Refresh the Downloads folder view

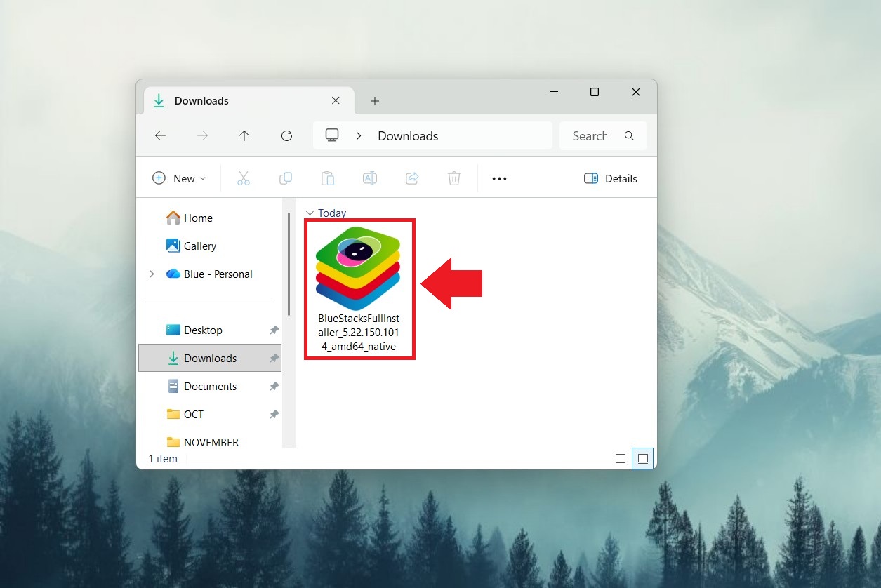(x=286, y=136)
